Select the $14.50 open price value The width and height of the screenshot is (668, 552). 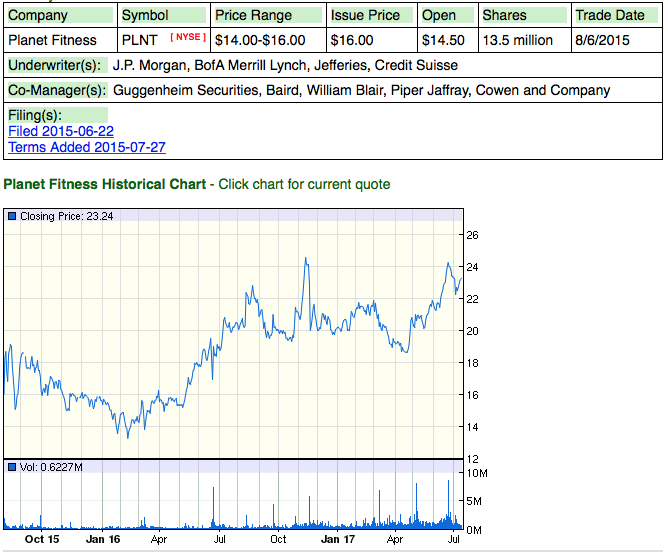(x=443, y=40)
